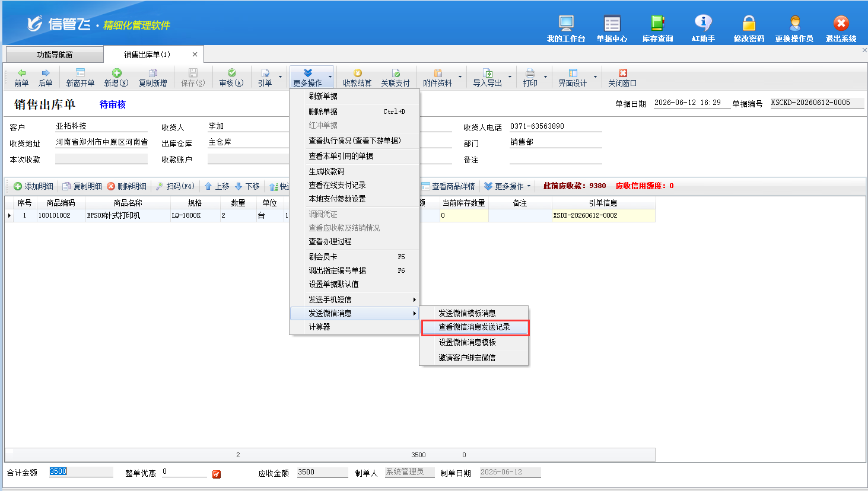Click 当前库存数量 column header
868x491 pixels.
(x=463, y=203)
